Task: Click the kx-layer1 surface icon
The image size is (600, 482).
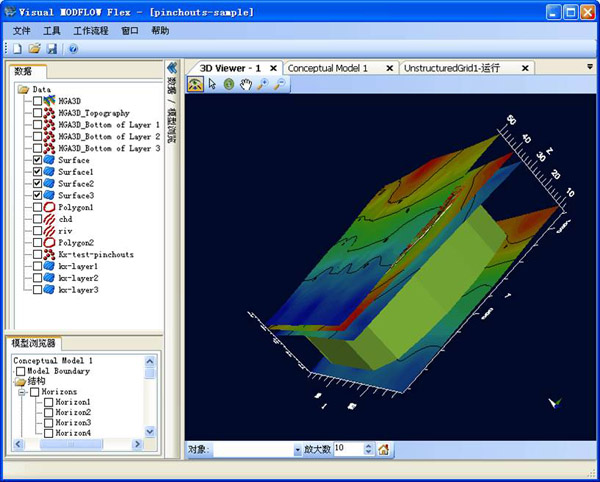Action: pos(49,266)
